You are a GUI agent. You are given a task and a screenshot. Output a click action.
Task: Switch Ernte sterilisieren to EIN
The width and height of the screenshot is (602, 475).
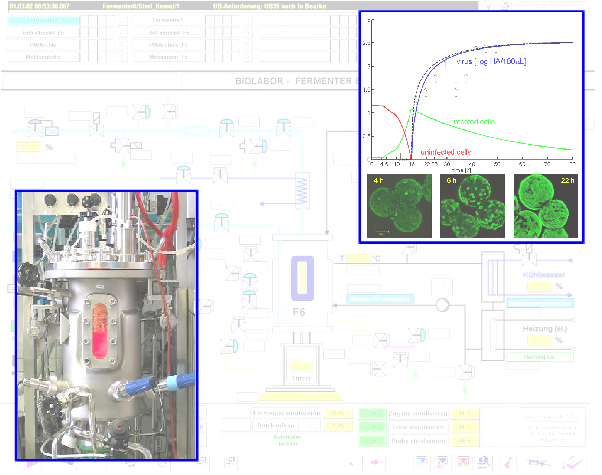[372, 427]
